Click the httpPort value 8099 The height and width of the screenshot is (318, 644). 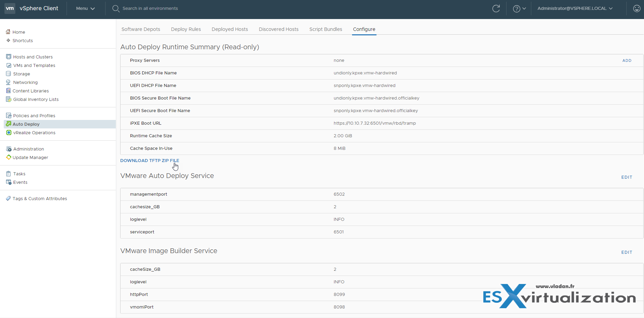click(x=339, y=294)
